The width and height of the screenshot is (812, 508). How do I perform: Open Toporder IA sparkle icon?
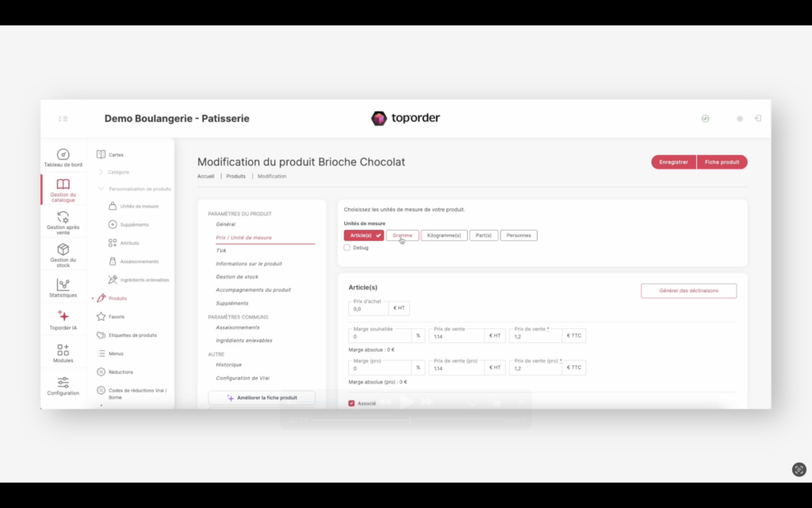[63, 316]
